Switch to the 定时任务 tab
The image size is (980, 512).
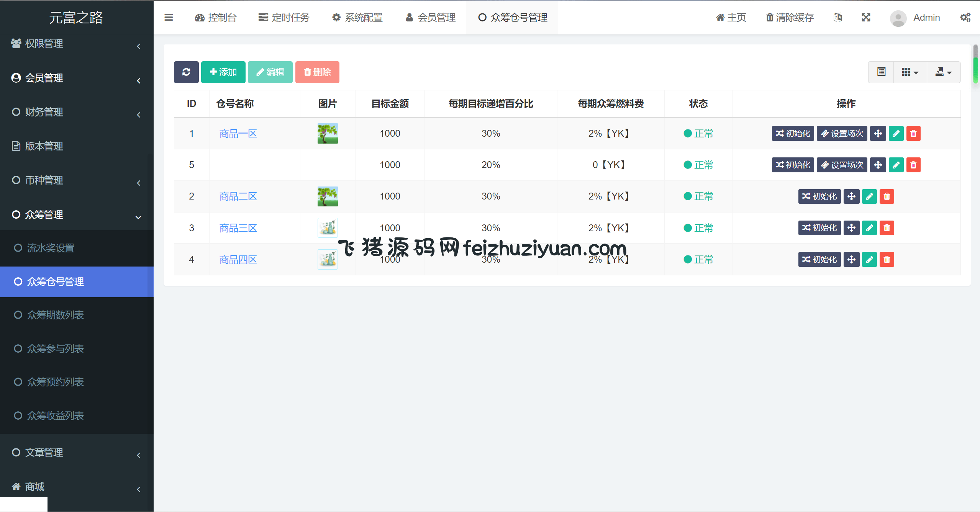[284, 18]
